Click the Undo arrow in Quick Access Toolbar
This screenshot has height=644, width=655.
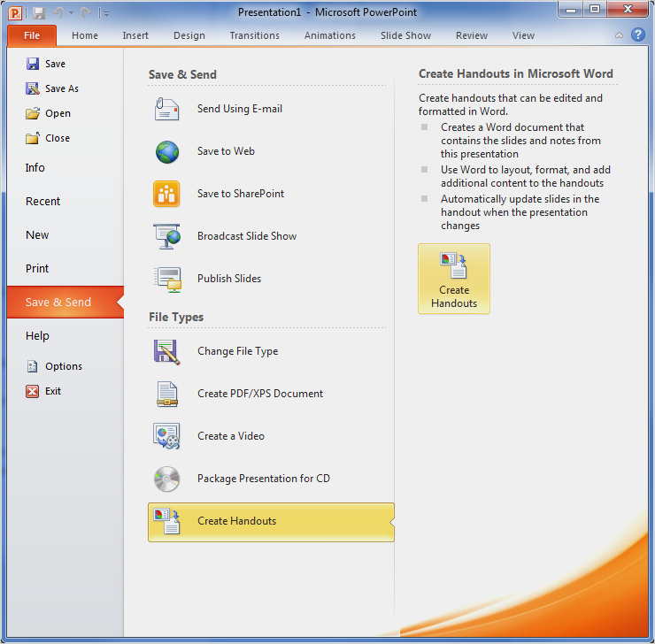click(x=58, y=13)
